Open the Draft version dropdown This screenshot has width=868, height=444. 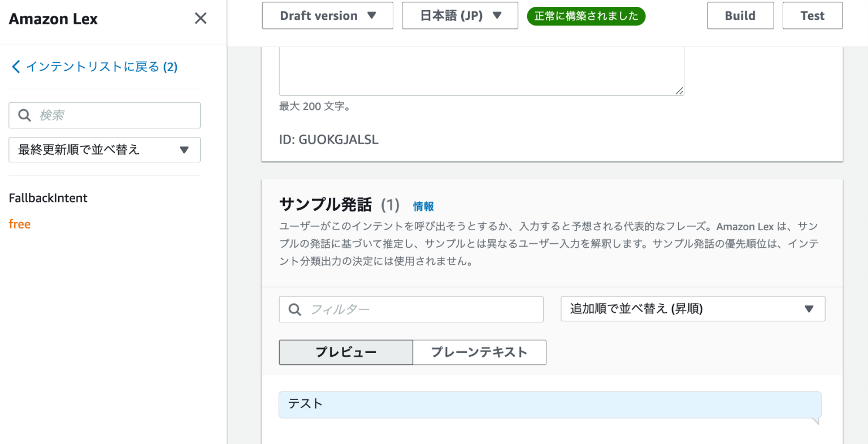[x=327, y=15]
